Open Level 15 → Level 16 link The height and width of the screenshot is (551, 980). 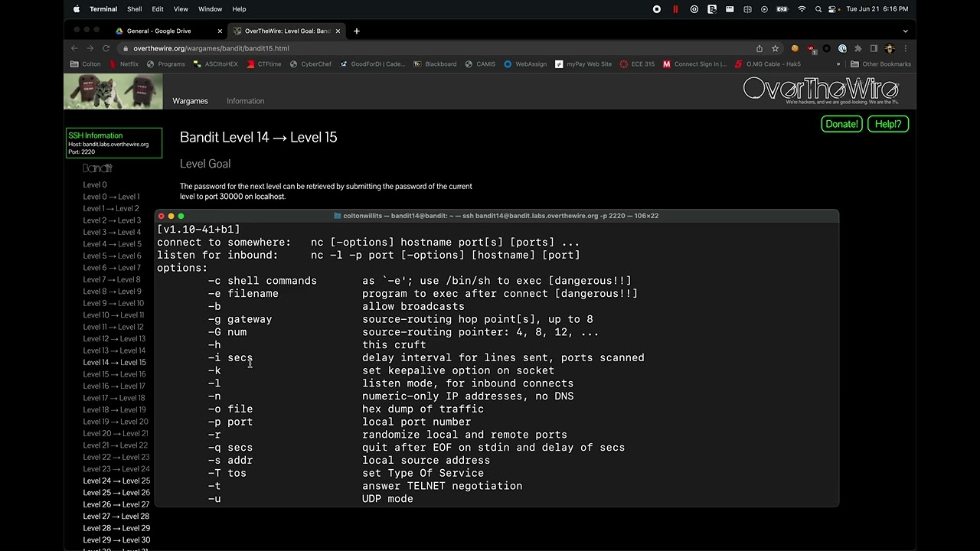click(114, 374)
